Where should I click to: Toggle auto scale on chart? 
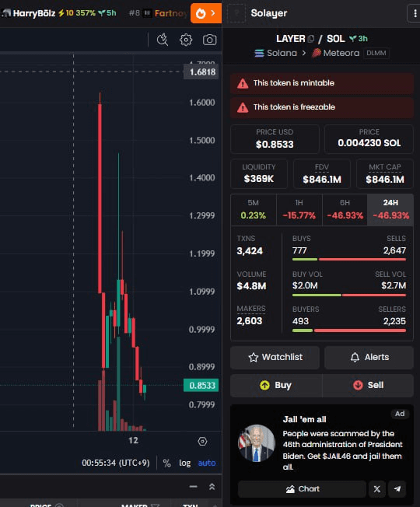pos(207,463)
